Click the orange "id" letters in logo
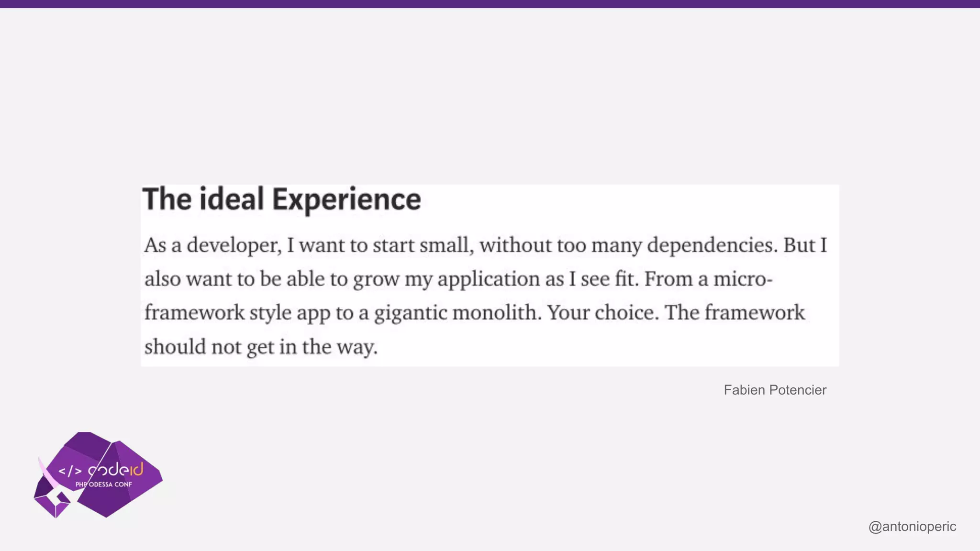Viewport: 980px width, 551px height. pos(136,469)
